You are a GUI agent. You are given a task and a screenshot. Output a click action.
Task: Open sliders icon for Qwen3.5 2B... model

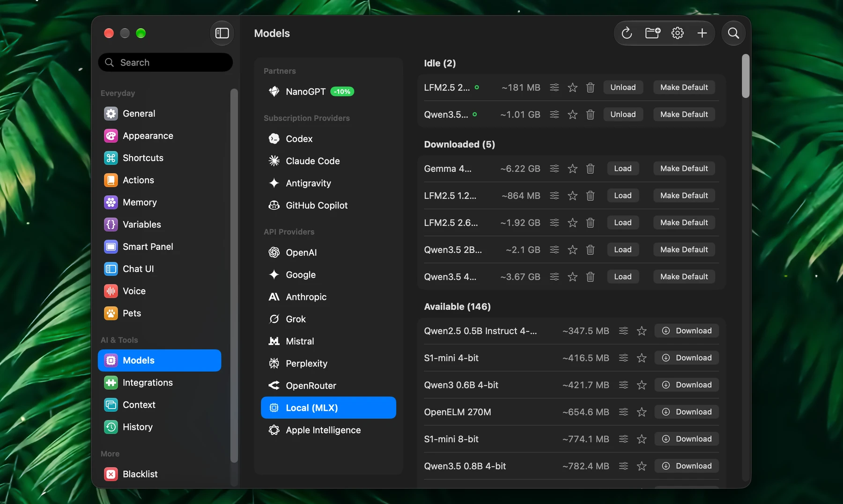pyautogui.click(x=555, y=250)
